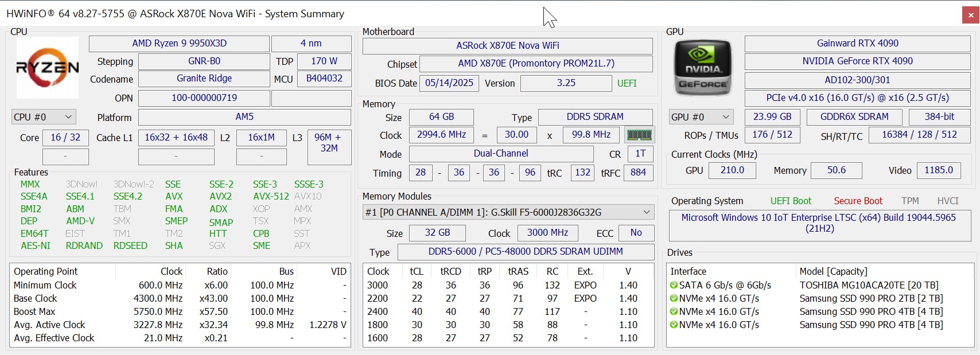Select the ECC No value

coord(636,233)
